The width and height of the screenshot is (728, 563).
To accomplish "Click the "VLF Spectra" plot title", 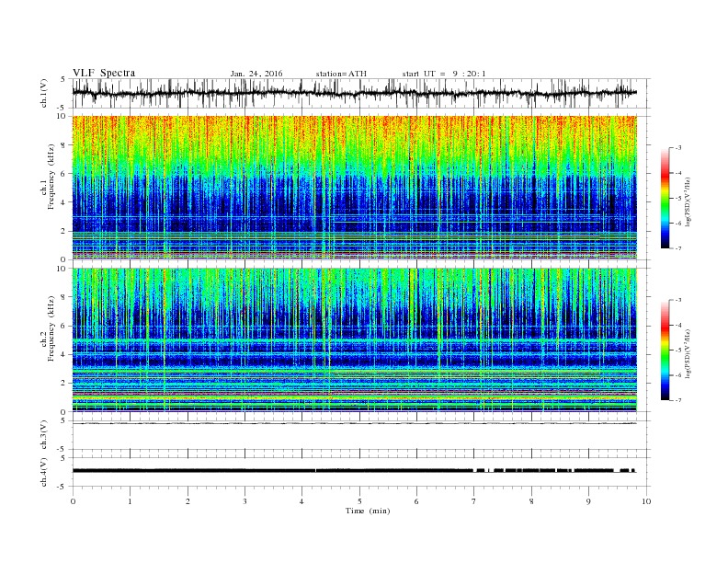I will pos(104,73).
